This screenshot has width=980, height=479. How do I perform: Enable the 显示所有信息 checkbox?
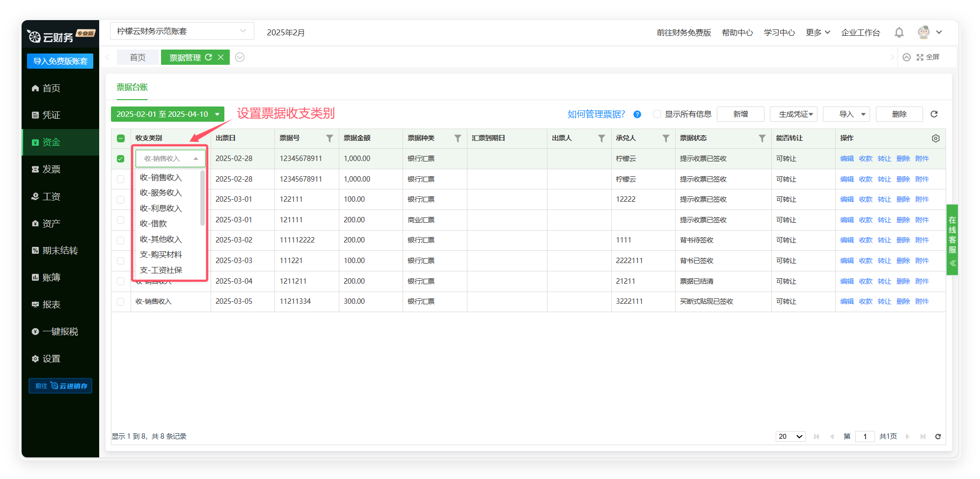pyautogui.click(x=656, y=114)
